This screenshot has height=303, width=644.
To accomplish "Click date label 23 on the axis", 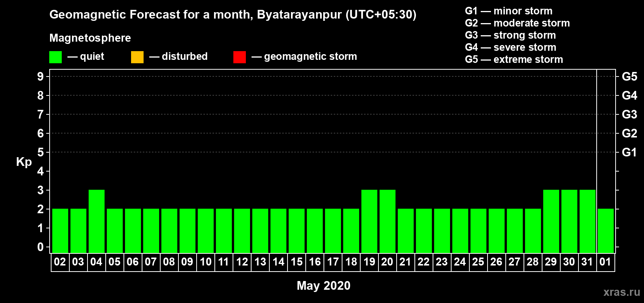I will [442, 262].
